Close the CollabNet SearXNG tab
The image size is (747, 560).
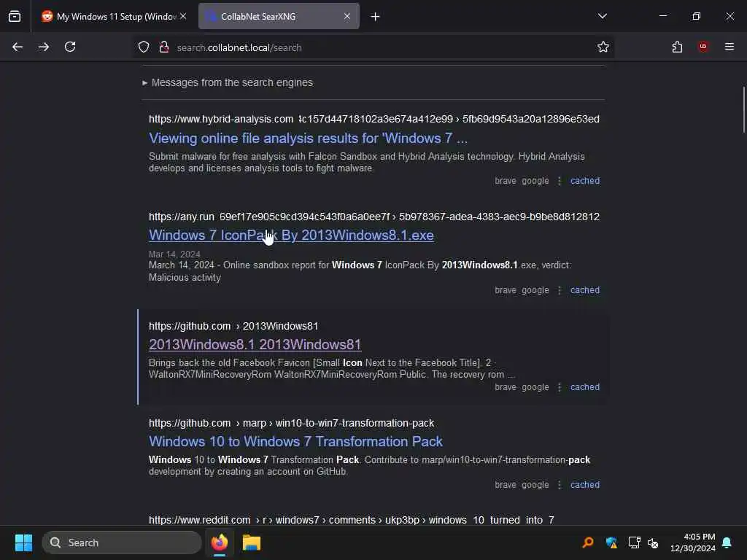pyautogui.click(x=347, y=16)
